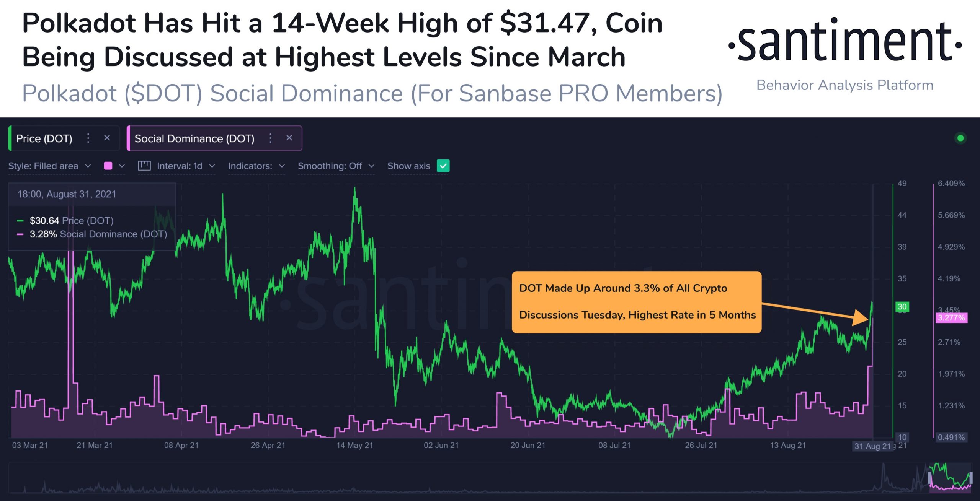Viewport: 980px width, 501px height.
Task: Open the Style: Filled area dropdown
Action: click(49, 166)
